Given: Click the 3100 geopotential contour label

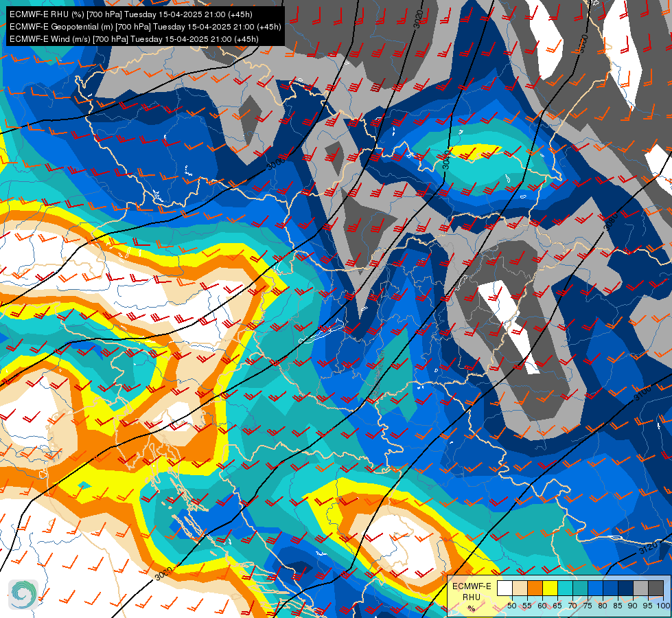Looking at the screenshot, I should (x=642, y=392).
